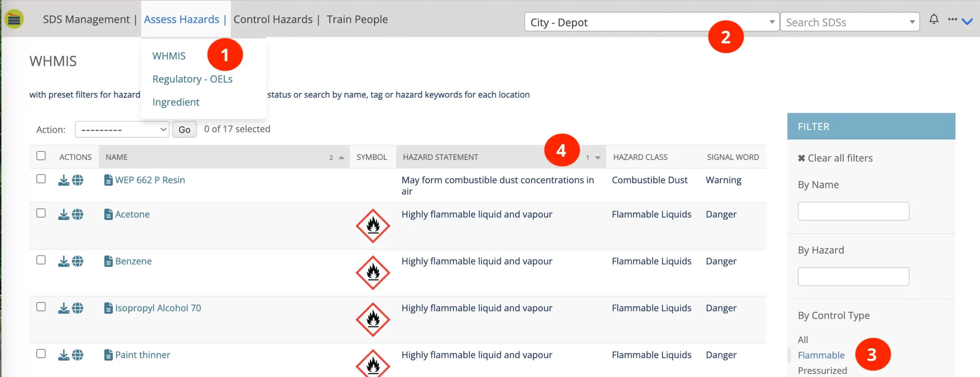Click the globe icon for Benzene

tap(78, 262)
